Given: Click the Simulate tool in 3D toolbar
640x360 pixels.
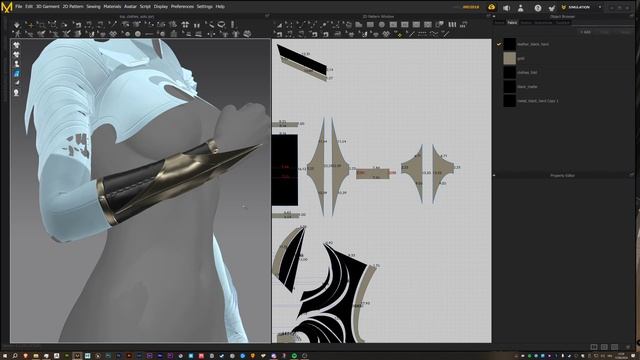Looking at the screenshot, I should [x=17, y=25].
